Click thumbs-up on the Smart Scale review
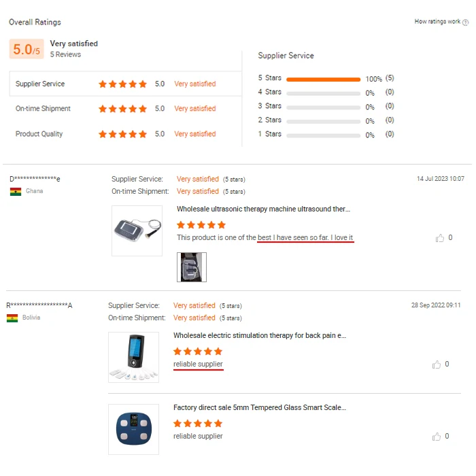 click(x=437, y=437)
